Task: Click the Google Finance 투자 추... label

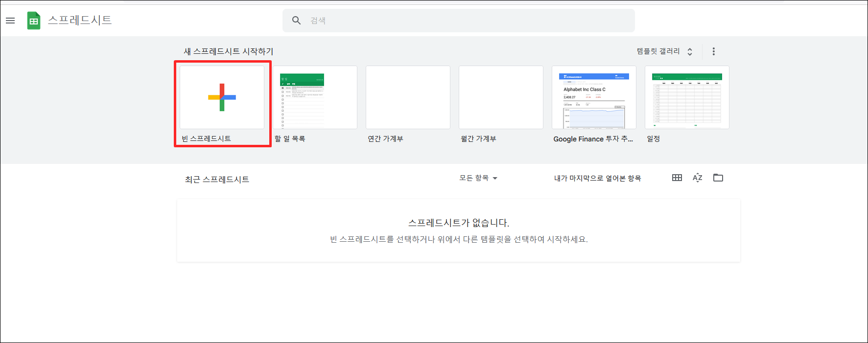Action: click(593, 139)
